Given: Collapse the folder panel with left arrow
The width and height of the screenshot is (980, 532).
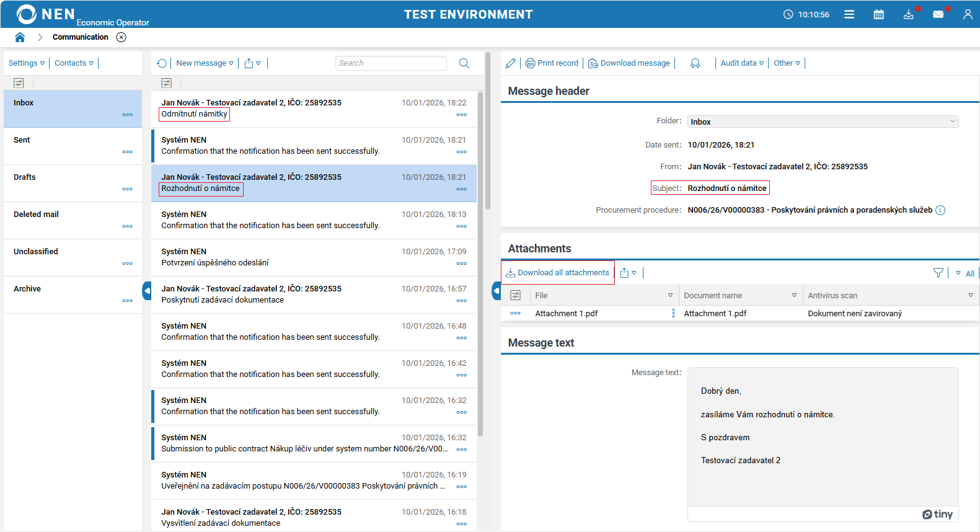Looking at the screenshot, I should point(147,290).
